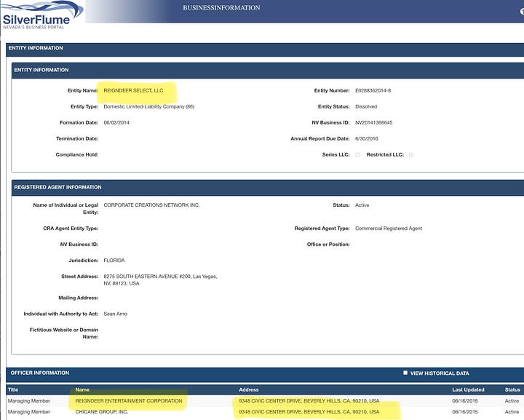The width and height of the screenshot is (524, 420).
Task: Click the Officer Information section header
Action: point(40,373)
